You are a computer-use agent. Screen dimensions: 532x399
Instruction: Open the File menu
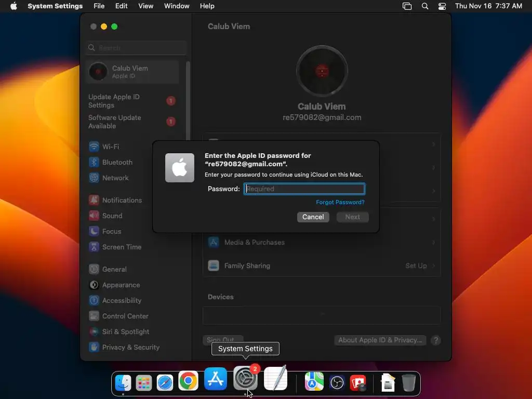coord(99,6)
